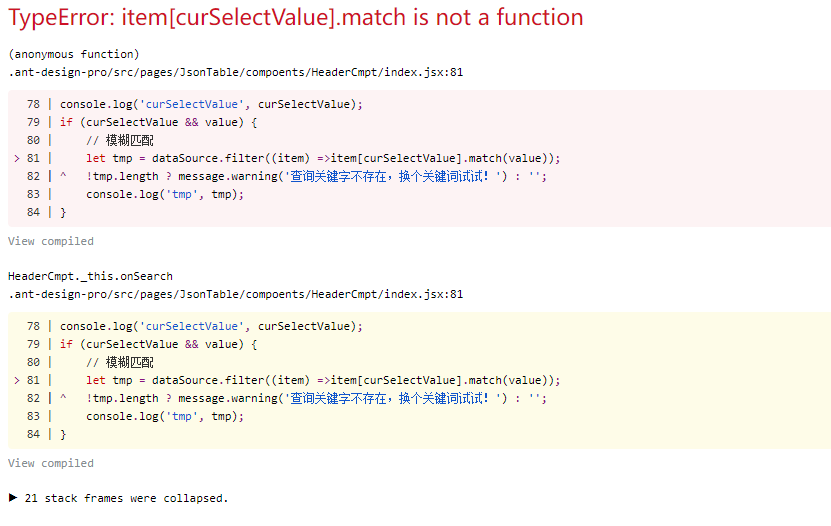Image resolution: width=831 pixels, height=526 pixels.
Task: Click the caret '^' indicator in the yellow block
Action: (63, 398)
